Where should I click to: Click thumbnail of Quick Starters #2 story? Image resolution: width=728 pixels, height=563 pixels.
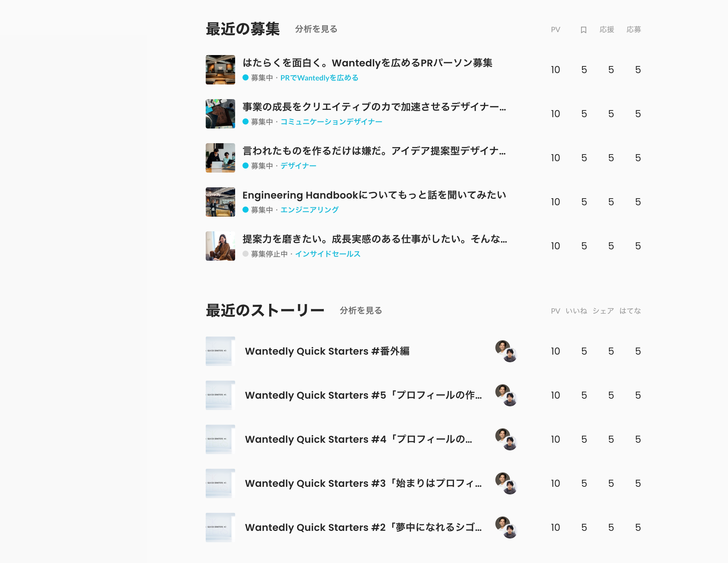220,528
